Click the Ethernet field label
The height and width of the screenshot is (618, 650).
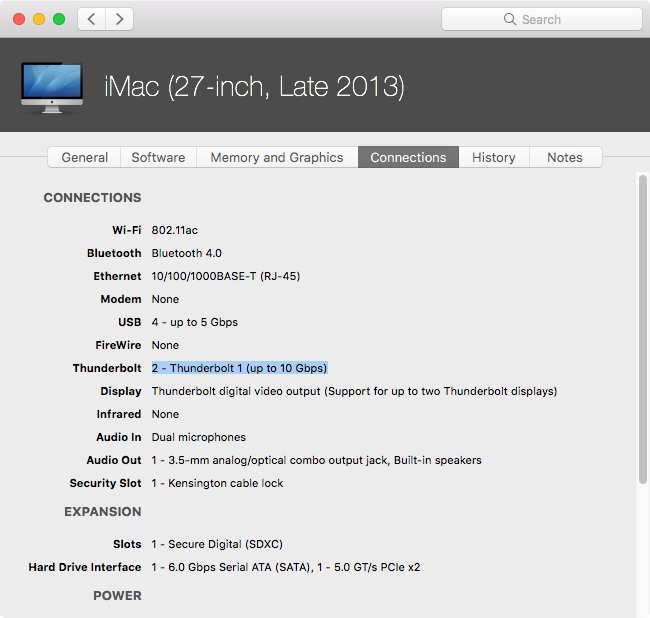coord(117,276)
